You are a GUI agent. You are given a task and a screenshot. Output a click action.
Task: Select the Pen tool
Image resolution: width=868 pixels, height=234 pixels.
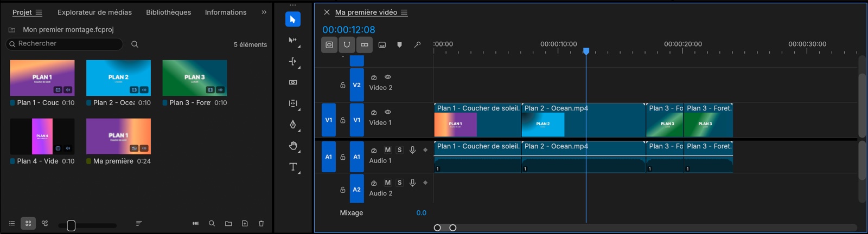click(293, 125)
